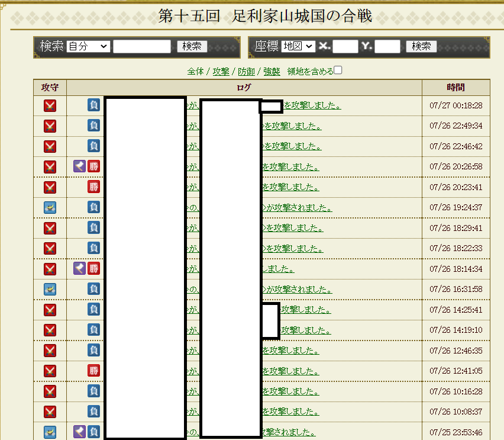
Task: Click the 勝 victory badge on the 07/26 12:41:05 row
Action: tap(93, 371)
